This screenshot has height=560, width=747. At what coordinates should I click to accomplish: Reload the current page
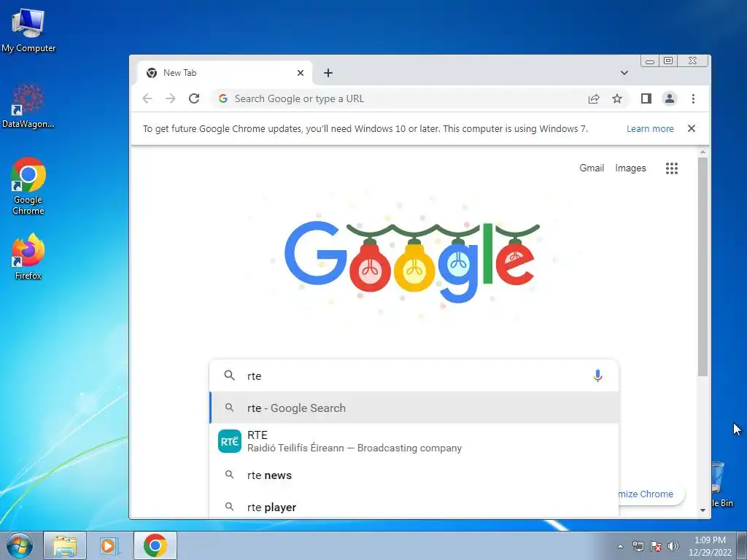tap(194, 98)
